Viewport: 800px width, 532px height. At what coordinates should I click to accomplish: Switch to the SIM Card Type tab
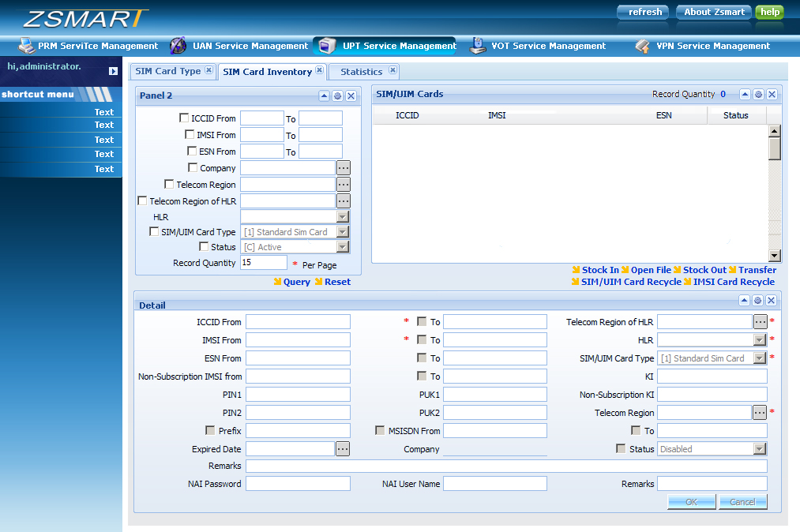point(167,71)
